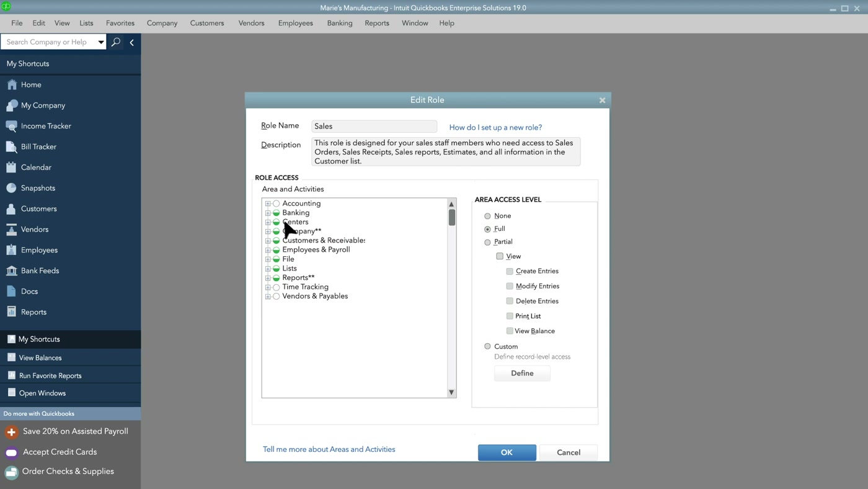This screenshot has height=489, width=868.
Task: Open 'Tell me more about Areas and Activities'
Action: coord(329,449)
